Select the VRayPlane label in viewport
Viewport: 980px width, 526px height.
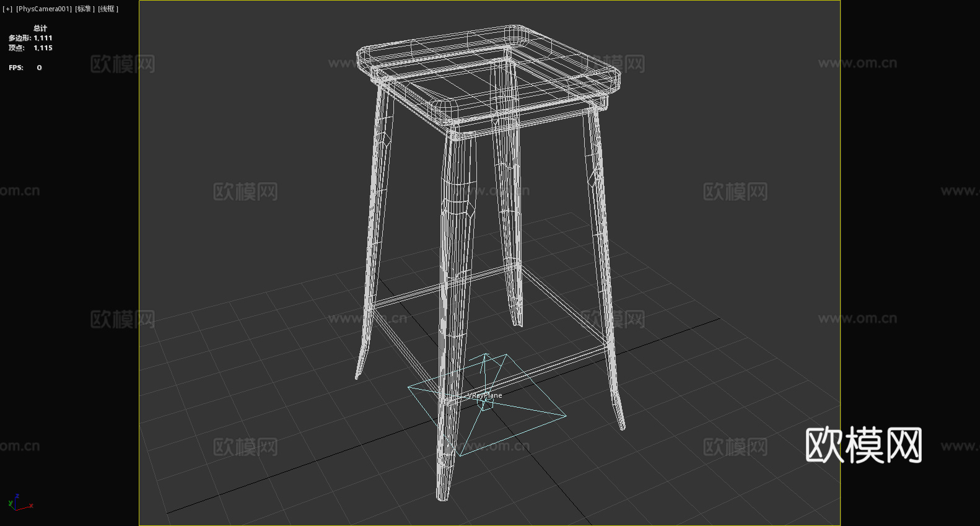coord(485,395)
